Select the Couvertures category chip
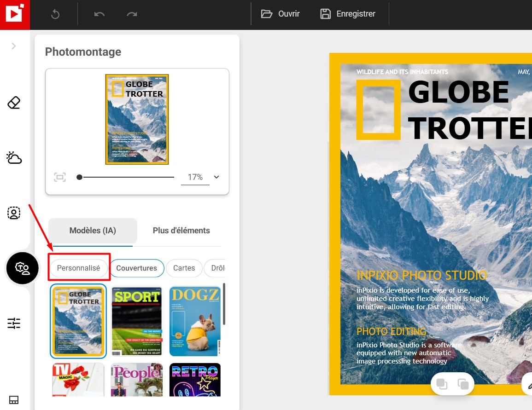532x410 pixels. [x=137, y=268]
